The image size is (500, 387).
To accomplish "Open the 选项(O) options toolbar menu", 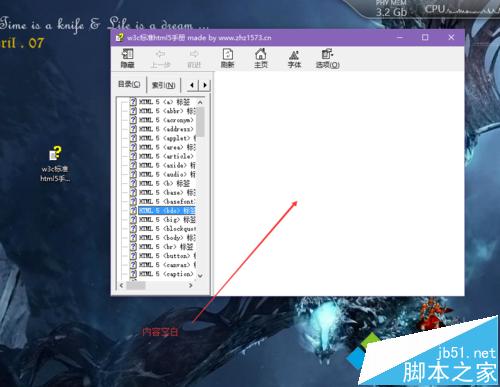I will (x=328, y=58).
